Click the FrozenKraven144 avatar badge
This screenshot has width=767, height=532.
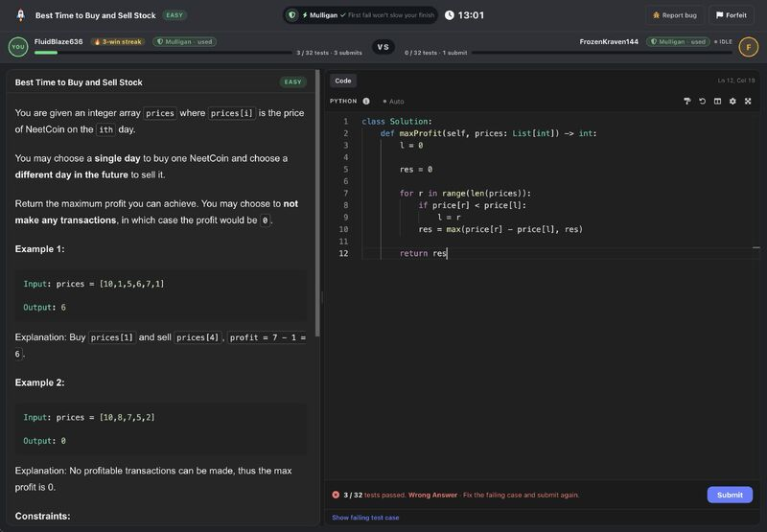[x=749, y=47]
